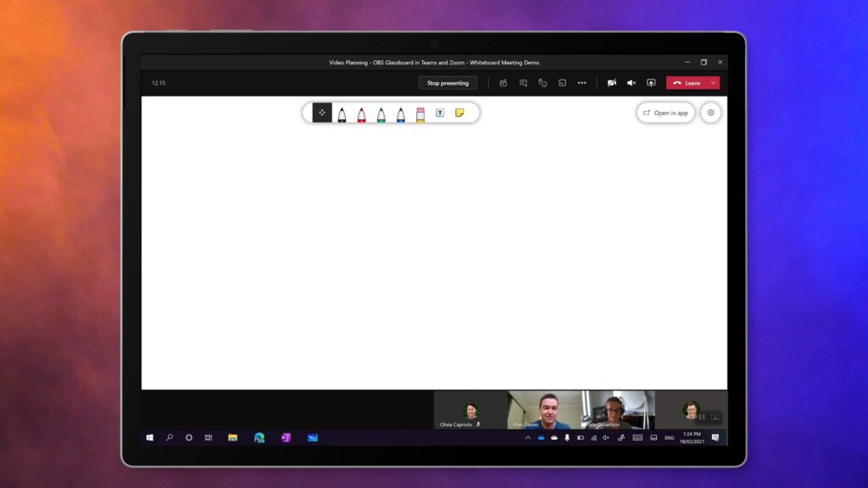Toggle the camera on
Screen dimensions: 868x488
pos(612,83)
